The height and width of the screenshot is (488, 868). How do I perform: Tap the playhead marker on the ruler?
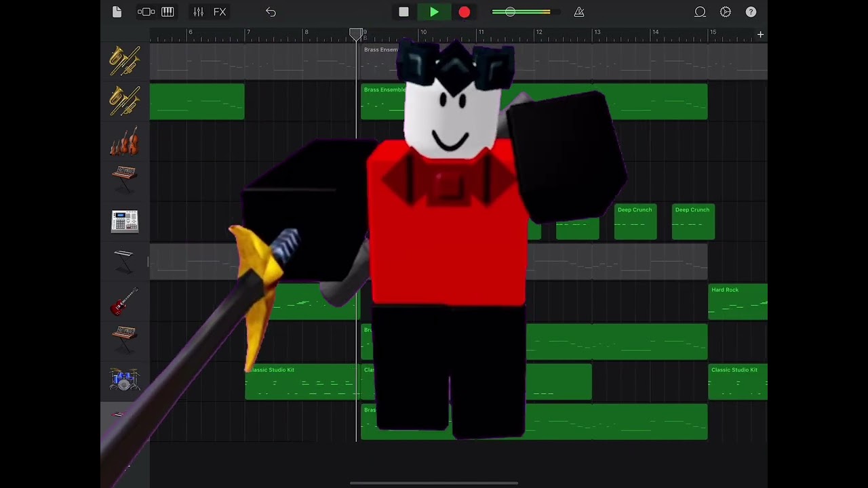point(356,34)
